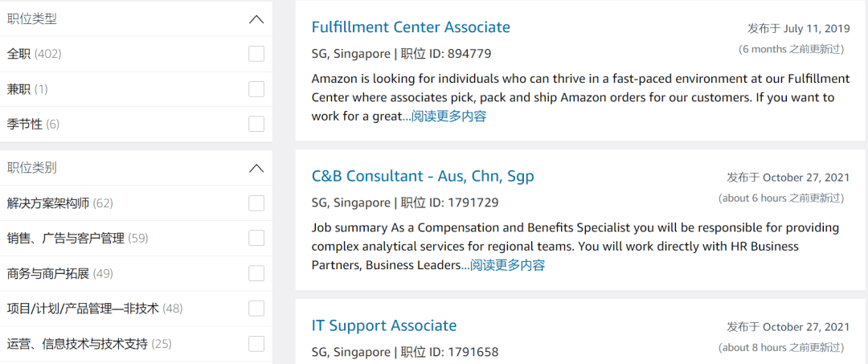This screenshot has width=868, height=364.
Task: Click the 职位类别 section header
Action: pyautogui.click(x=32, y=168)
